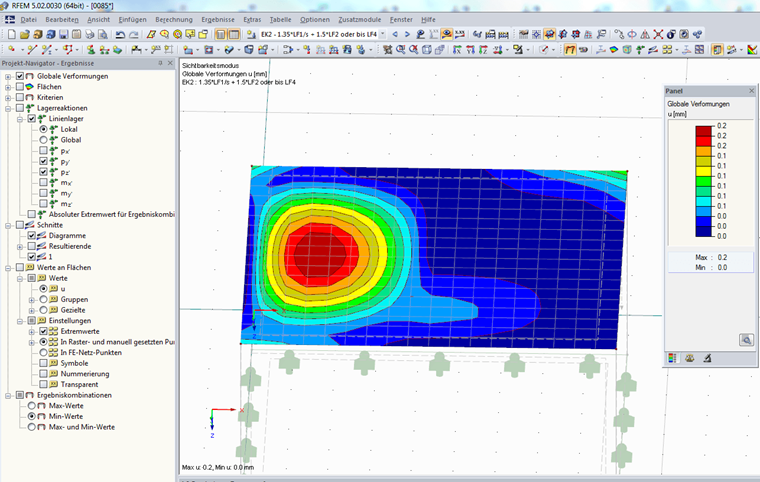Viewport: 760px width, 482px height.
Task: Go to the previous load case arrow
Action: tap(395, 34)
